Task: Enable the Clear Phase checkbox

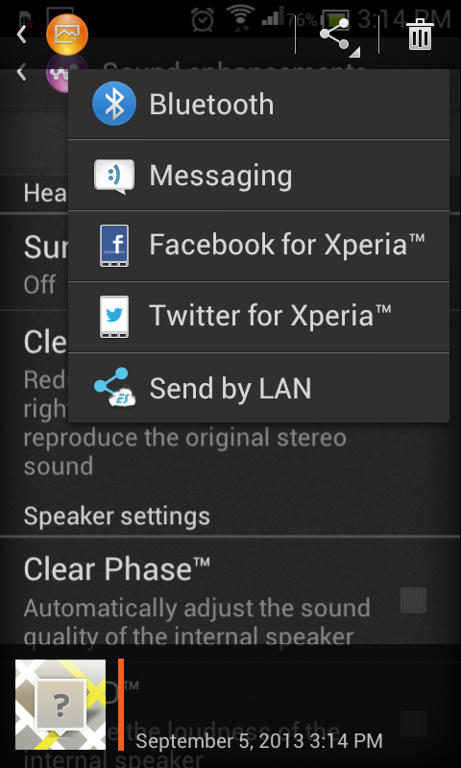Action: pyautogui.click(x=413, y=600)
